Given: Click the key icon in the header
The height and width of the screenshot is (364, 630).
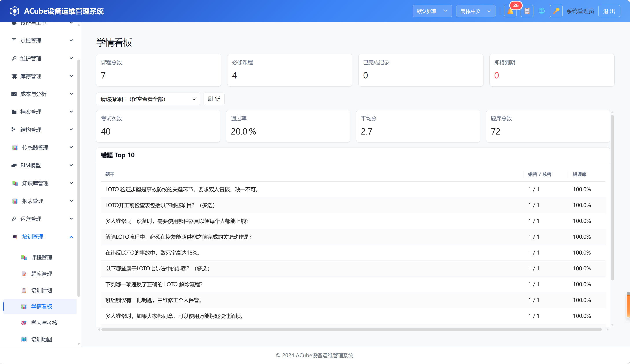Looking at the screenshot, I should [556, 11].
